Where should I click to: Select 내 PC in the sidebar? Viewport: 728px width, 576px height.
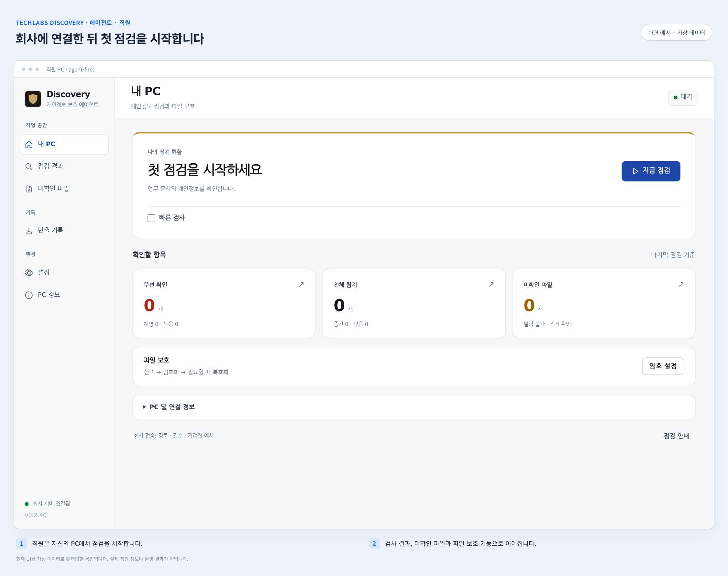64,144
